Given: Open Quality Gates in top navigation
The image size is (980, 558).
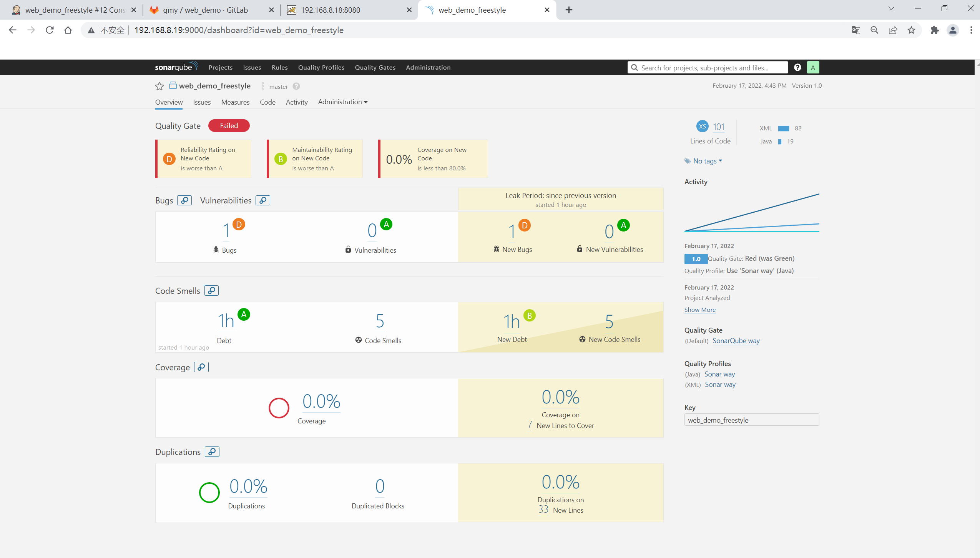Looking at the screenshot, I should [x=375, y=67].
